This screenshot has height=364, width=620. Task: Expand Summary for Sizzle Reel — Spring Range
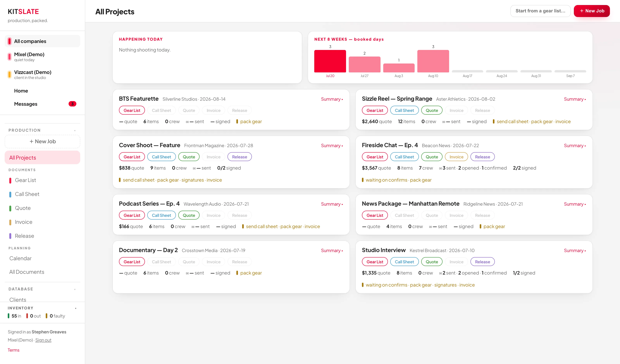pos(575,99)
